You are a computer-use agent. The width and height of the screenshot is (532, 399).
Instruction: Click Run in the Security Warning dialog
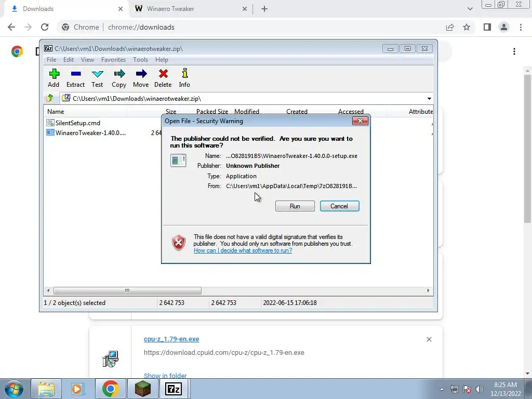(x=295, y=206)
